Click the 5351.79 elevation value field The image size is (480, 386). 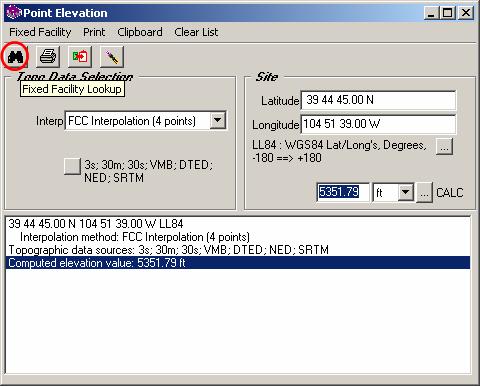(343, 192)
